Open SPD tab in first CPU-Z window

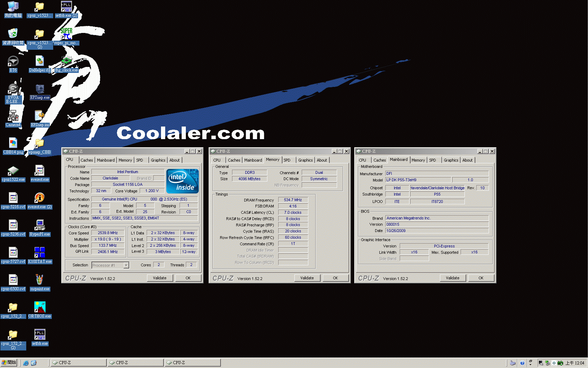pos(140,160)
